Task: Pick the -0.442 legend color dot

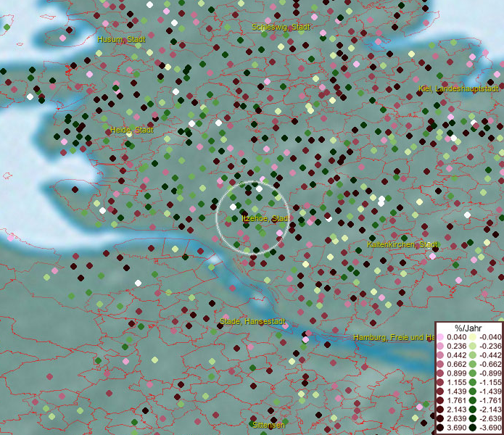Action: (x=473, y=355)
